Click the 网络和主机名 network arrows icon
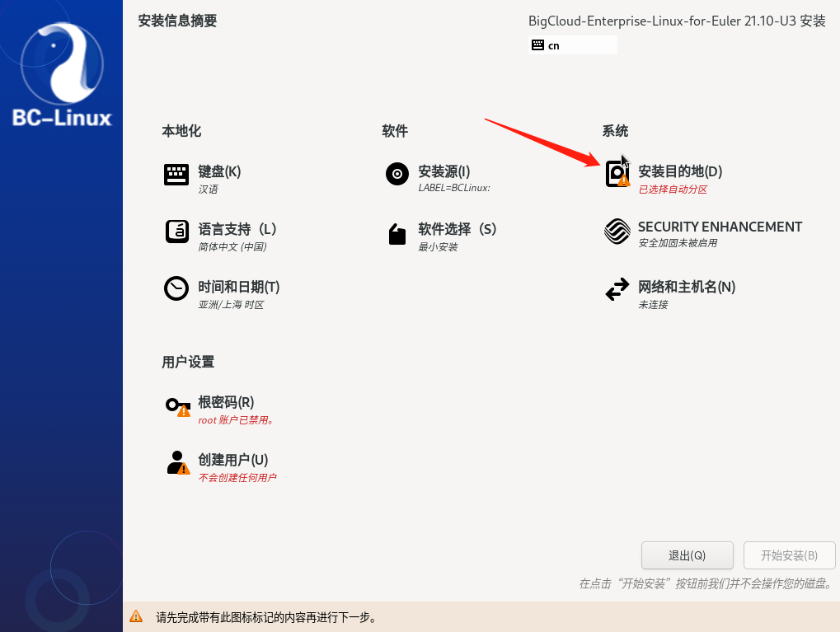Image resolution: width=840 pixels, height=632 pixels. [617, 288]
